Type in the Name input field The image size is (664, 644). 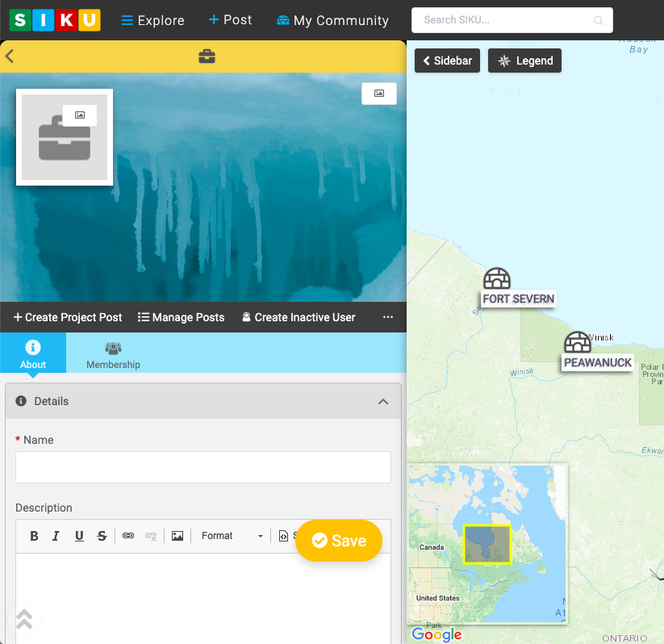[x=203, y=467]
